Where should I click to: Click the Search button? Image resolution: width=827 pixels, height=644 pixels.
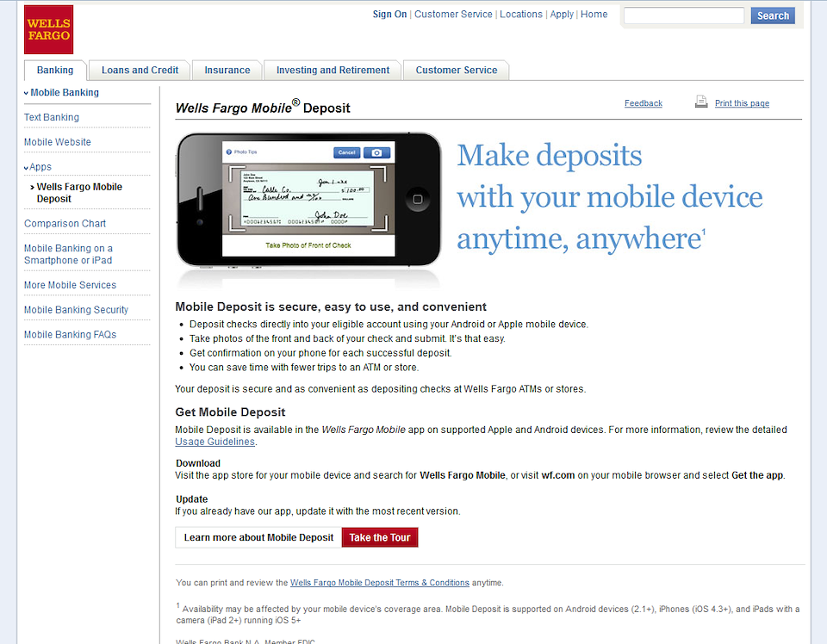773,15
